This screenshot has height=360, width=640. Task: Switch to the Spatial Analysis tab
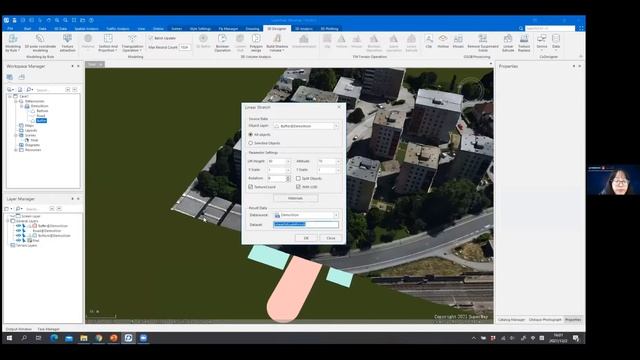coord(86,29)
